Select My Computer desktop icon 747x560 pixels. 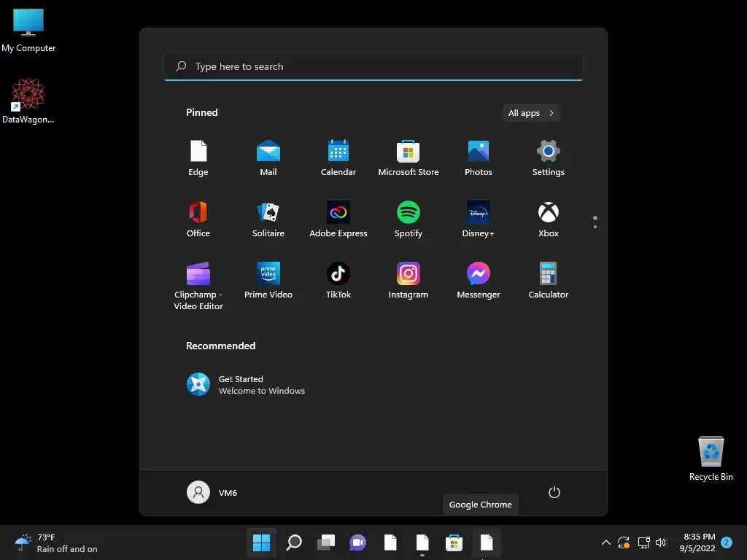pos(28,31)
